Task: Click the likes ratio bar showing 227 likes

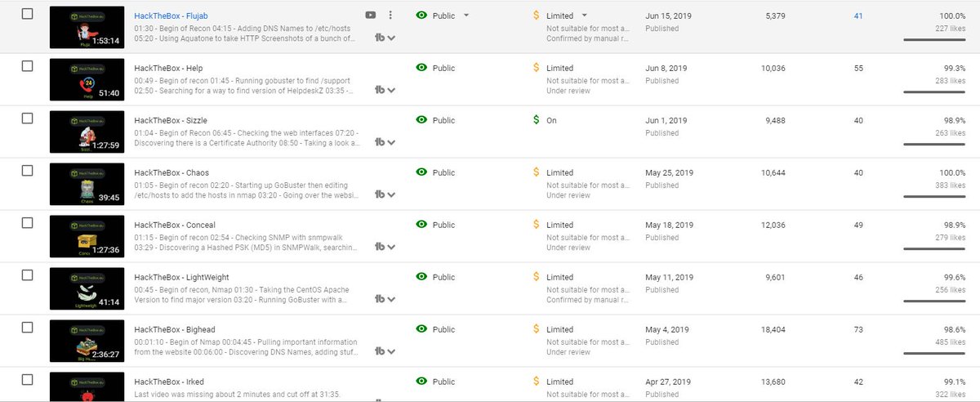Action: point(934,39)
